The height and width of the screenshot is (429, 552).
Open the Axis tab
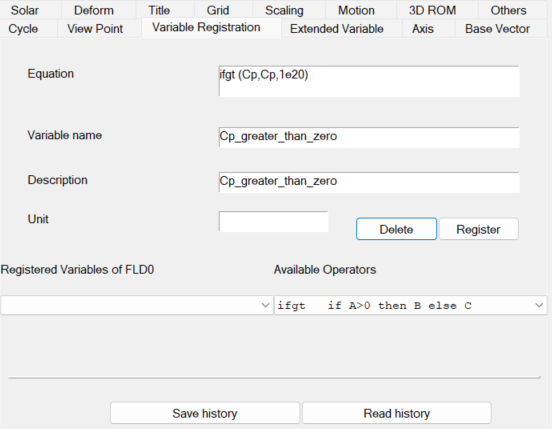click(x=423, y=29)
